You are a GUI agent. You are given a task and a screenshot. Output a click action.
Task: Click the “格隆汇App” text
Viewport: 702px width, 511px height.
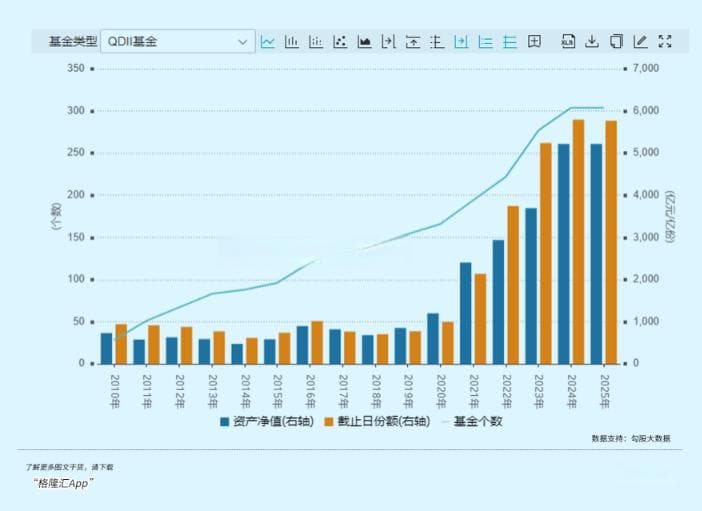63,483
